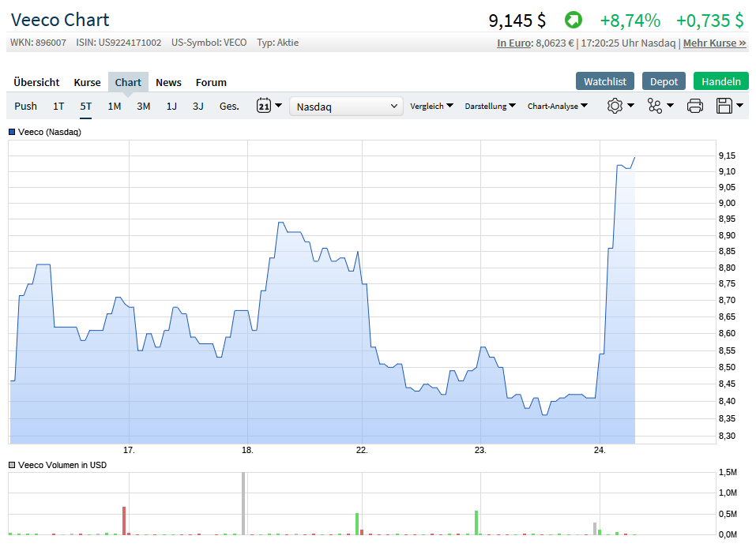Expand arrow next to the share icon
This screenshot has height=547, width=756.
pyautogui.click(x=670, y=105)
